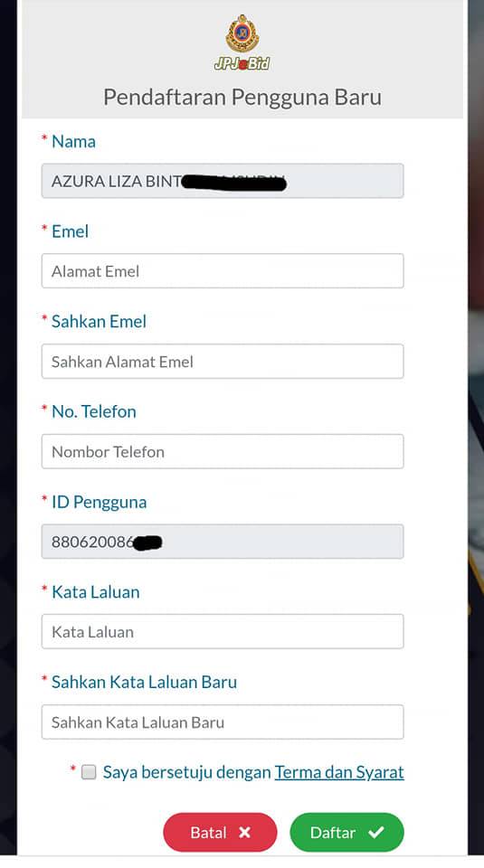Click the Kata Laluan label
484x868 pixels.
[95, 591]
